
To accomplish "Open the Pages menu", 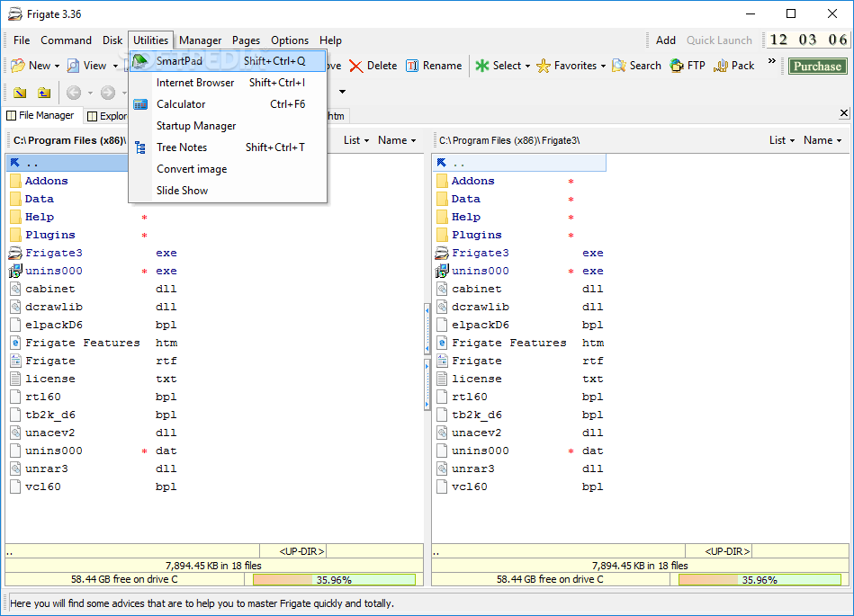I will coord(246,40).
